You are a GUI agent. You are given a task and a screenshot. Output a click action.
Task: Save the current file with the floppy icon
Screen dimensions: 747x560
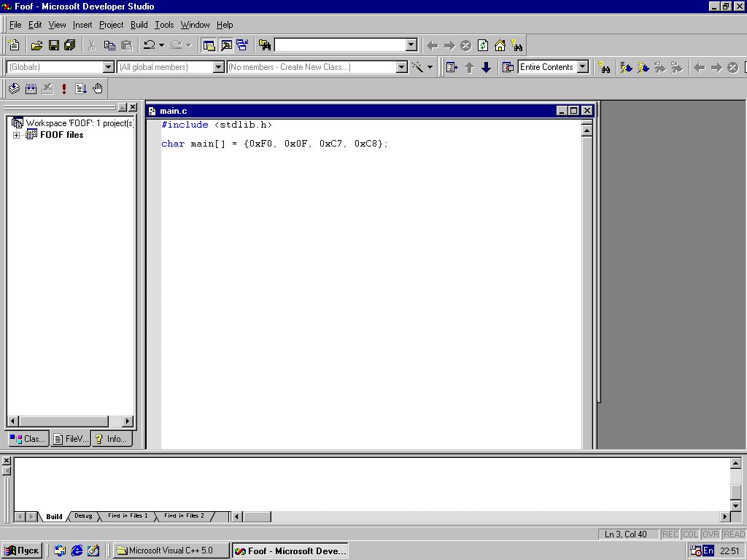click(54, 45)
